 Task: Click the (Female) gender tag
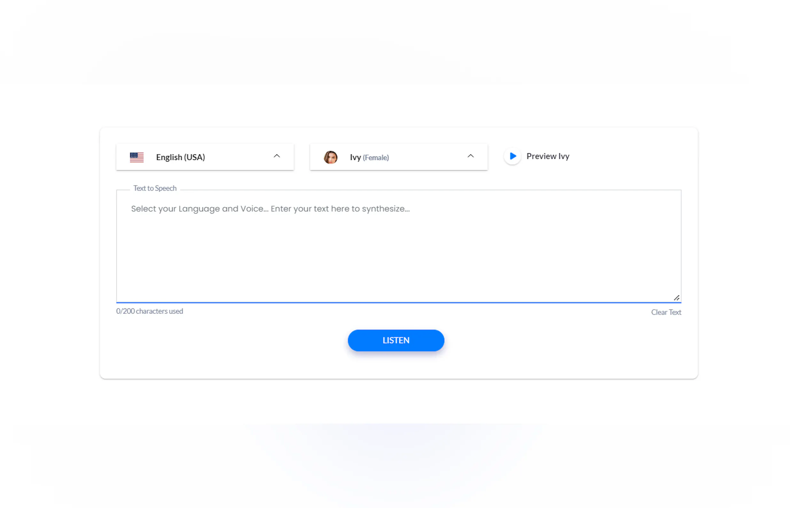(x=376, y=158)
